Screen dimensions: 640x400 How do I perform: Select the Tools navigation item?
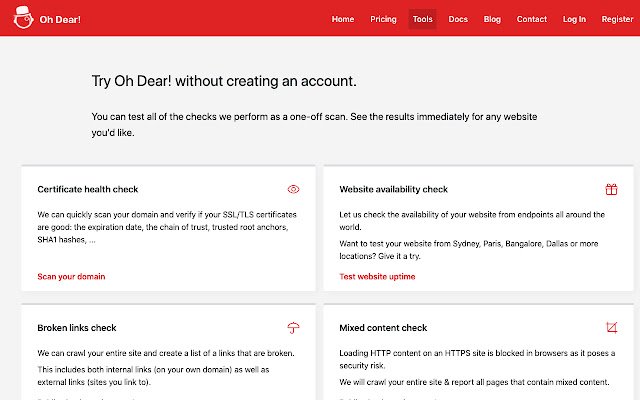422,19
